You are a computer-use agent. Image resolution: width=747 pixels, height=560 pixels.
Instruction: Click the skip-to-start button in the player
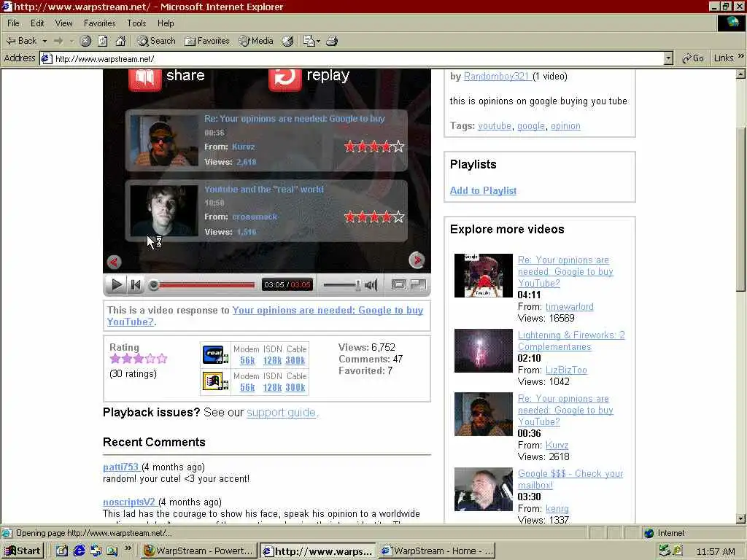135,285
